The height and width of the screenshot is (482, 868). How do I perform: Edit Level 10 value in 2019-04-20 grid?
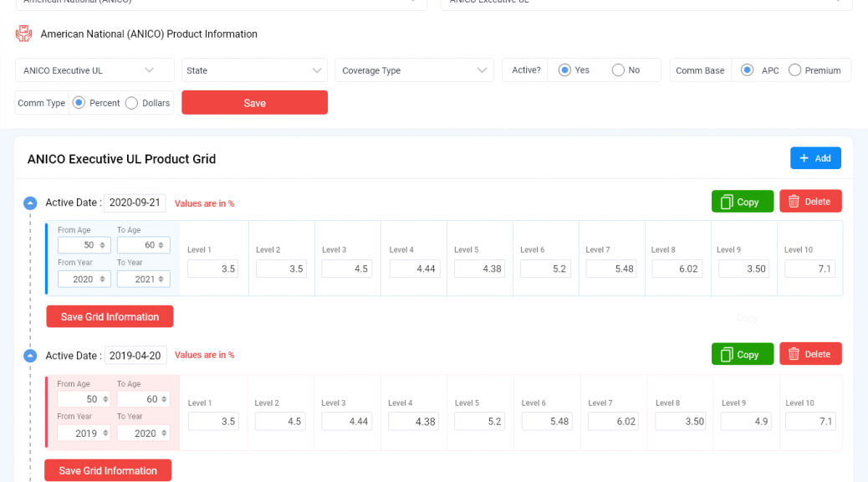click(810, 422)
